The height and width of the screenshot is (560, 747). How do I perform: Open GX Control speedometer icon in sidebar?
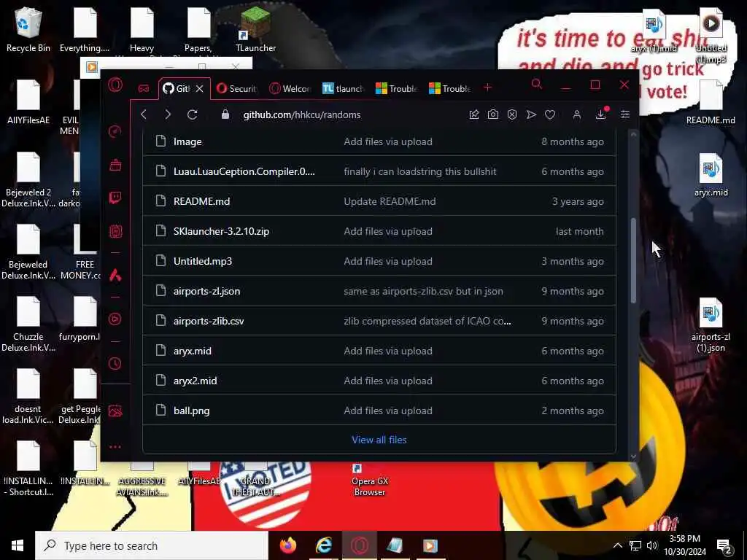[115, 131]
